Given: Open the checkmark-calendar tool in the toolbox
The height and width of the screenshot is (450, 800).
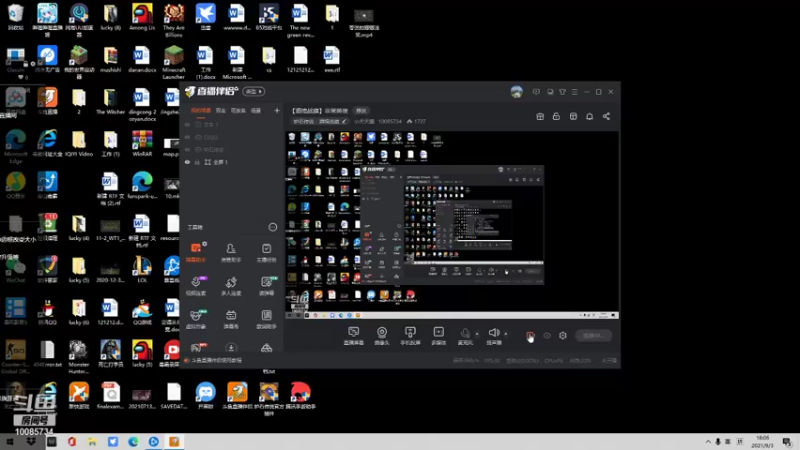Looking at the screenshot, I should pyautogui.click(x=266, y=252).
